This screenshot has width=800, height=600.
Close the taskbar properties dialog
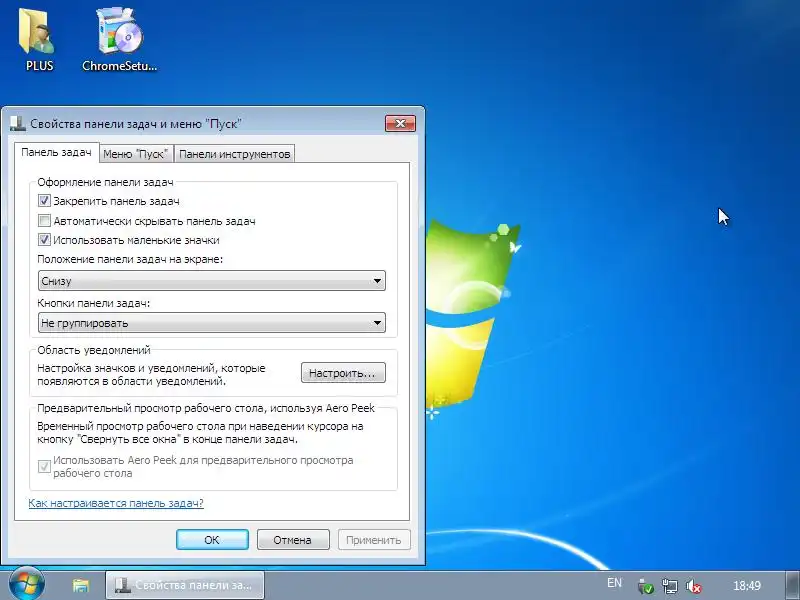coord(401,123)
